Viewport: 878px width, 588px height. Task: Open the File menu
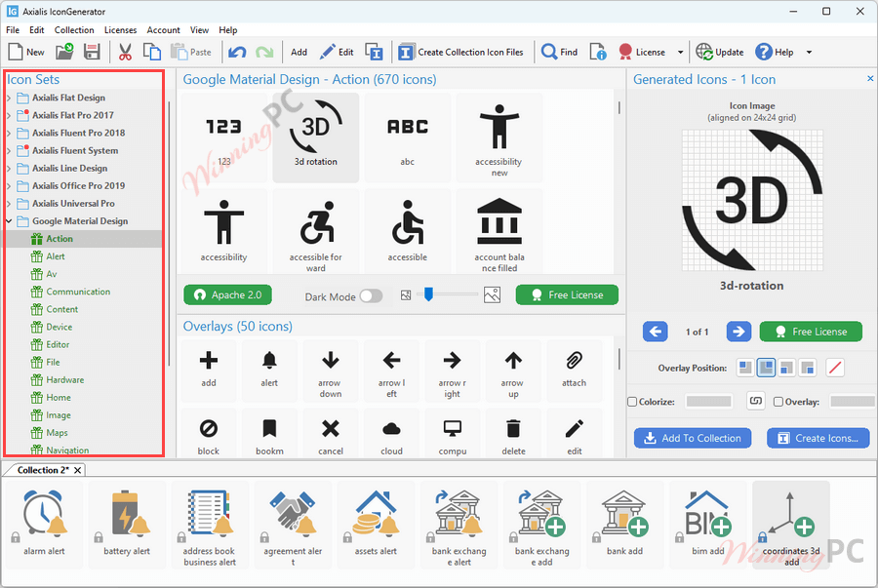pos(13,30)
